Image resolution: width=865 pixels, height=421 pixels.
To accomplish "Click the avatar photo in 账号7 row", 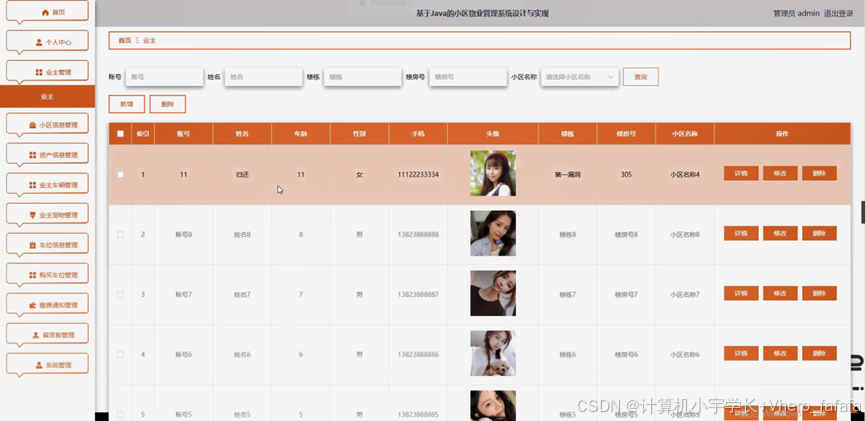I will tap(493, 294).
